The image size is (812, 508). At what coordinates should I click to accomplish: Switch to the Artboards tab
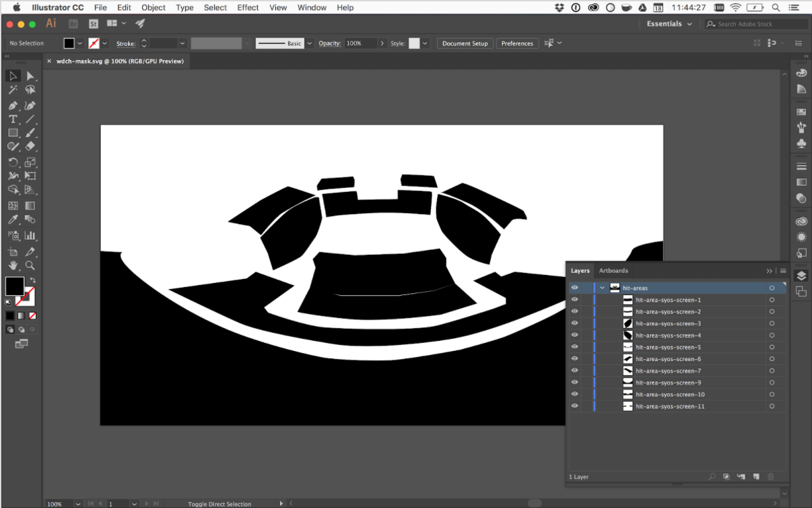point(613,271)
